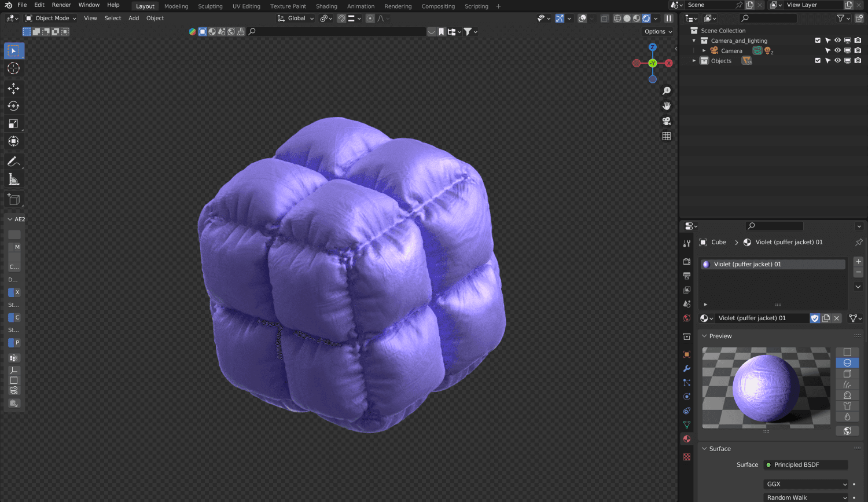868x502 pixels.
Task: Open the Tool properties tab
Action: coord(687,244)
